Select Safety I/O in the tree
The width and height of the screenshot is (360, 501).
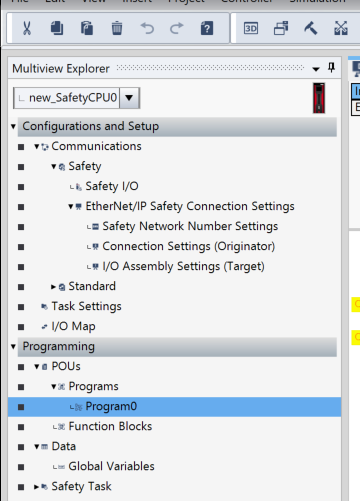(112, 186)
